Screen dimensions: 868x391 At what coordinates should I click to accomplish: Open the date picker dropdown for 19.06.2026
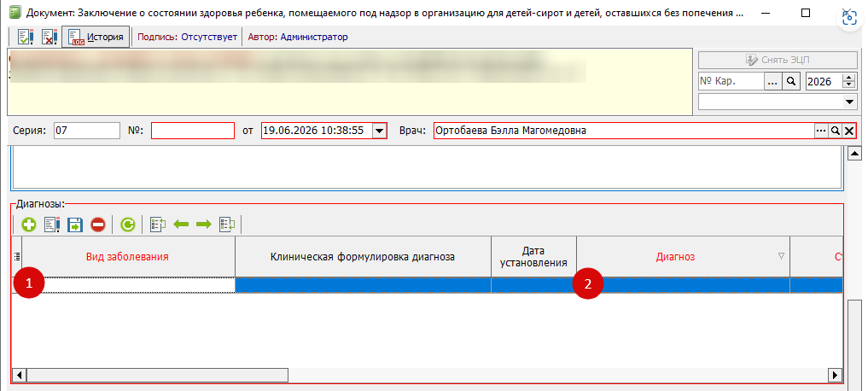coord(379,131)
